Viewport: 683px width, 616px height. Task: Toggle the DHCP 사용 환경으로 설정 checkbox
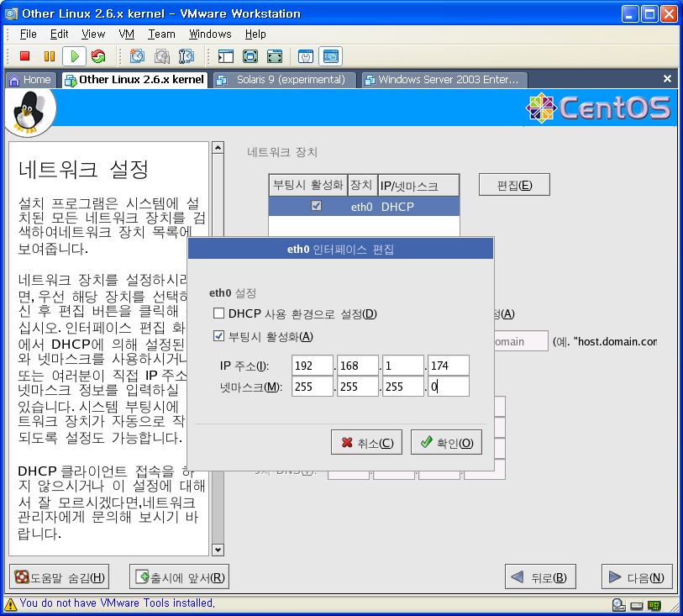pos(219,313)
